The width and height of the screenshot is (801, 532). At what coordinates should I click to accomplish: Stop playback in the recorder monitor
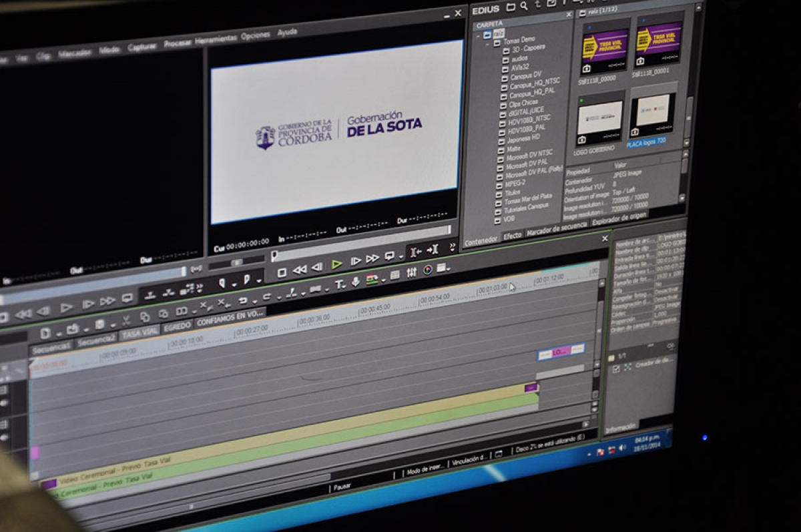click(282, 272)
